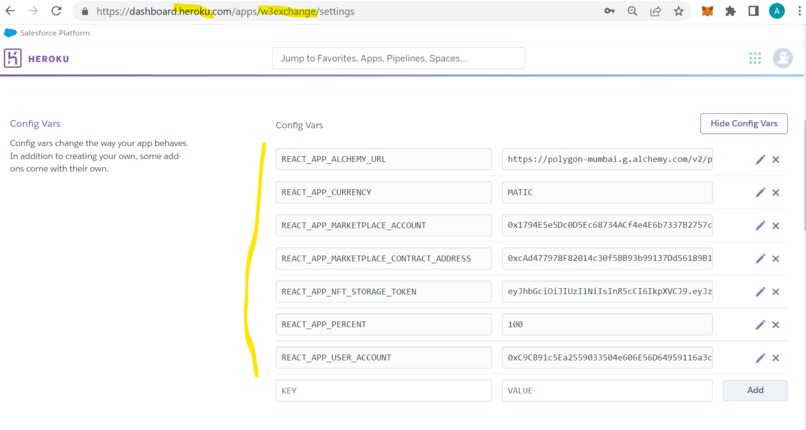This screenshot has width=806, height=430.
Task: Open the Heroku apps grid menu
Action: 755,58
